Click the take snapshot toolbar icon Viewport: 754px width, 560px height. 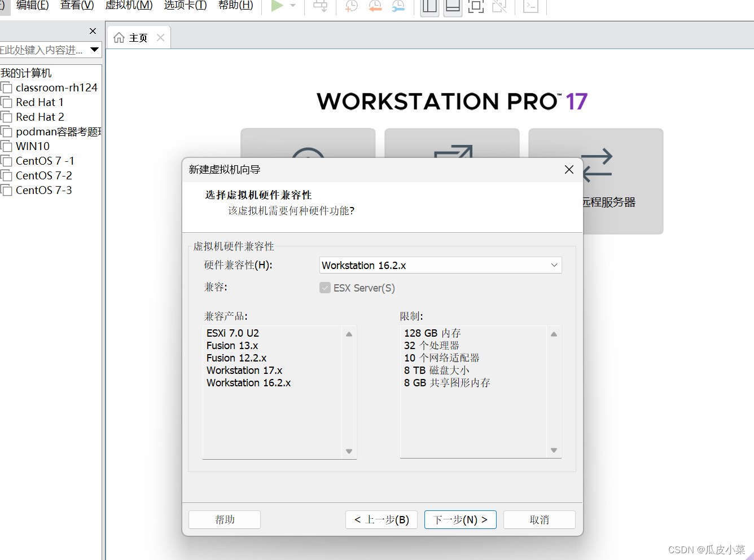pyautogui.click(x=352, y=6)
